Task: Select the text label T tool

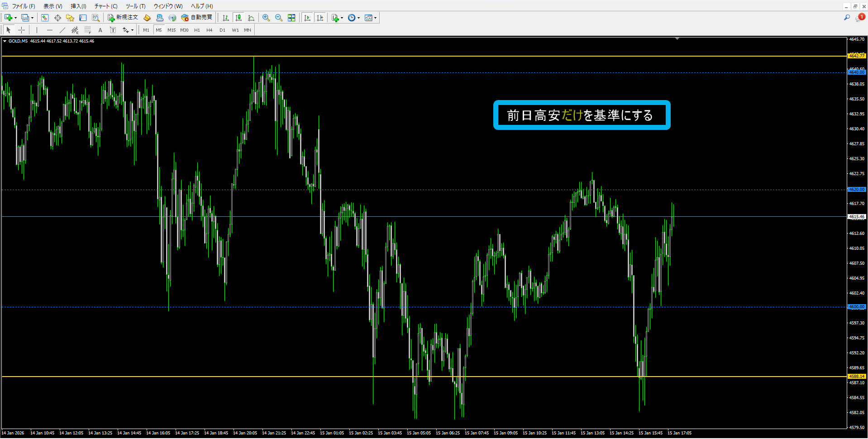Action: 113,30
